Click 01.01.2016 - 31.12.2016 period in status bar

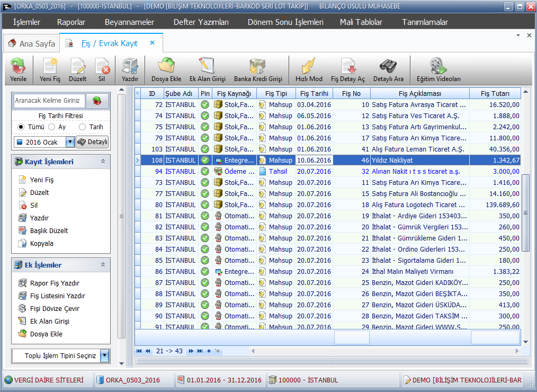pos(220,380)
